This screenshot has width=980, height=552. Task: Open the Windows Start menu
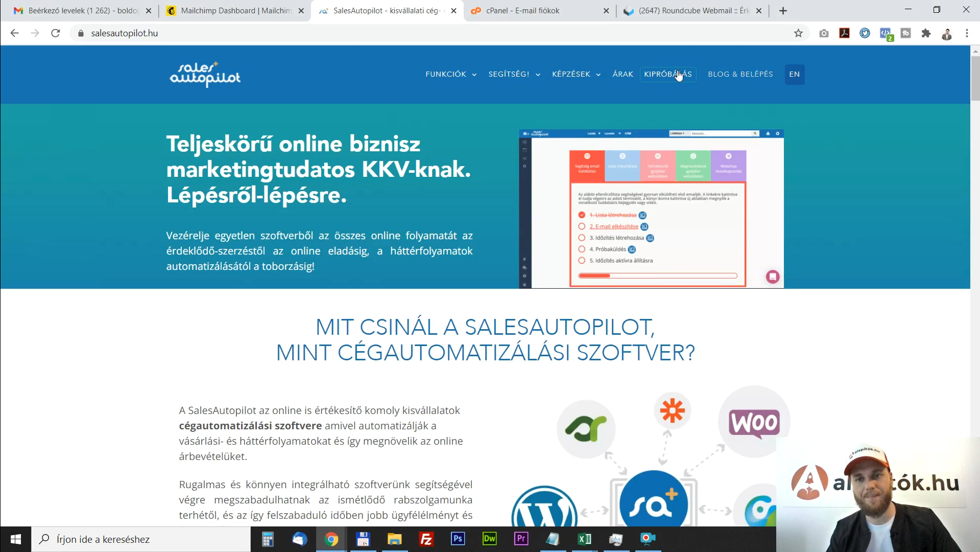coord(15,539)
